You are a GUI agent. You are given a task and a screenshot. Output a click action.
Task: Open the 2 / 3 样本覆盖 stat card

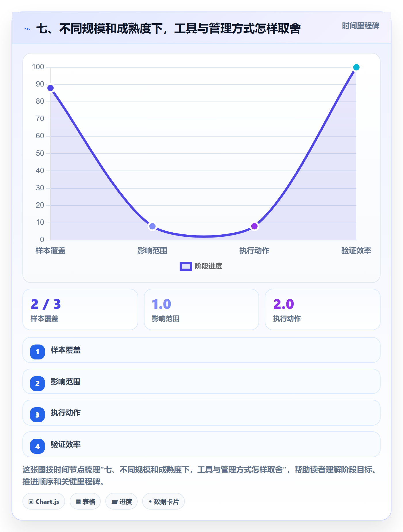80,309
